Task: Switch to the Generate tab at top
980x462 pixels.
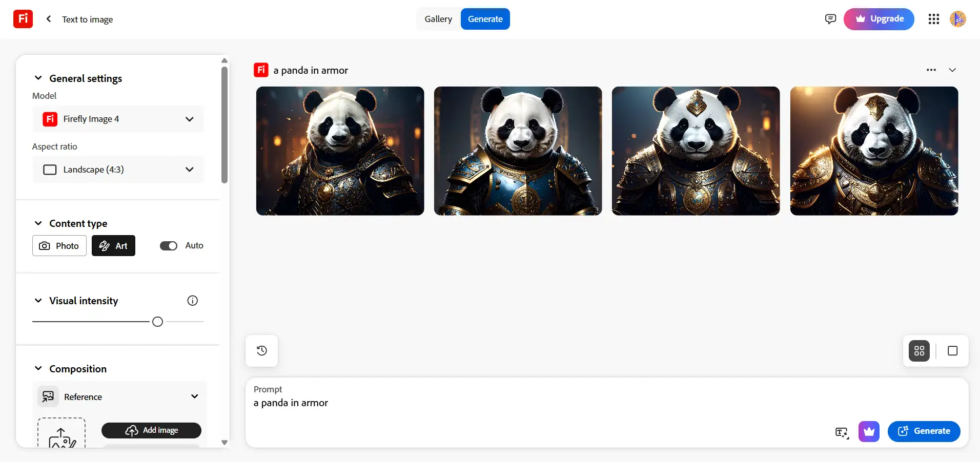Action: click(x=485, y=19)
